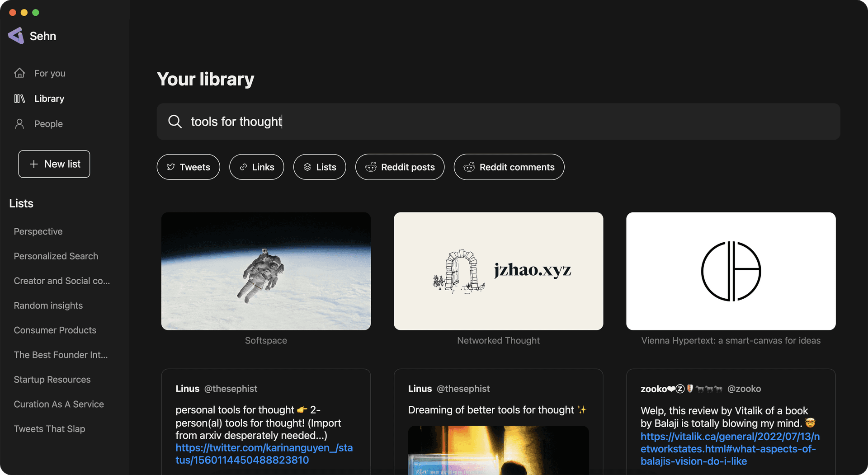Click the People person icon
868x475 pixels.
(19, 124)
